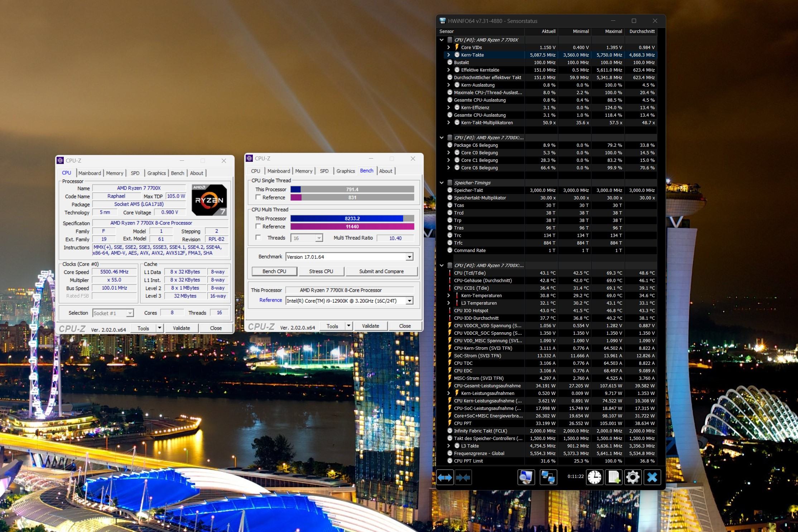Click the Kern-Takte clock sensor icon

click(x=457, y=55)
